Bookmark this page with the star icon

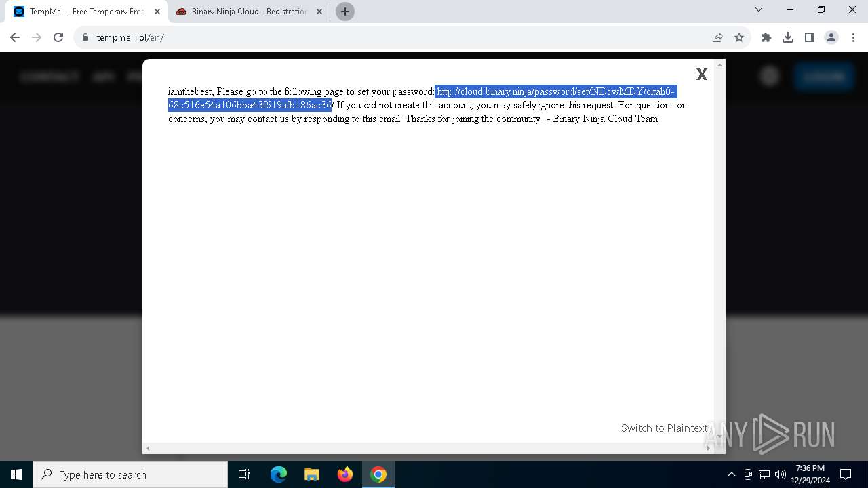(x=739, y=37)
